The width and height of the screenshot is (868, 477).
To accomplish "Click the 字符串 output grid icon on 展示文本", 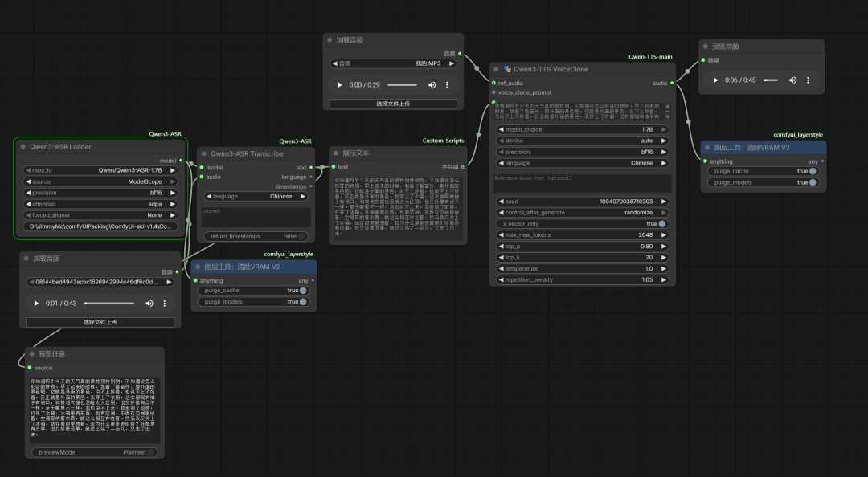I will tap(464, 166).
